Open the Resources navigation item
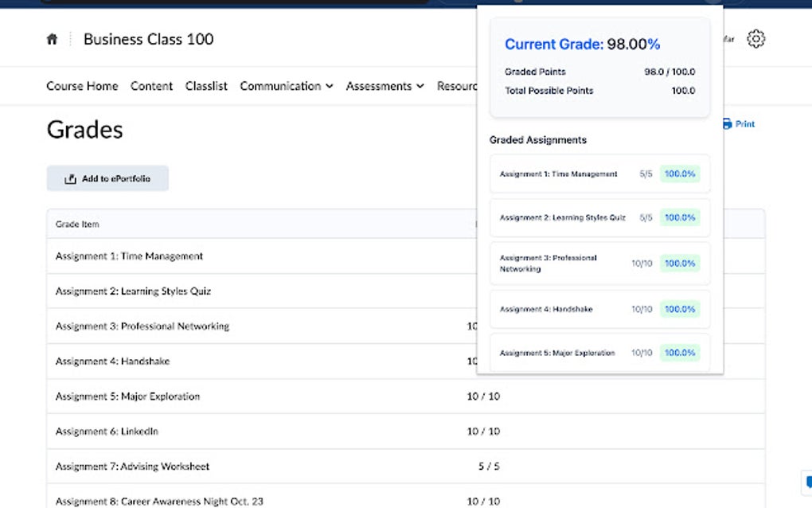 click(x=460, y=86)
